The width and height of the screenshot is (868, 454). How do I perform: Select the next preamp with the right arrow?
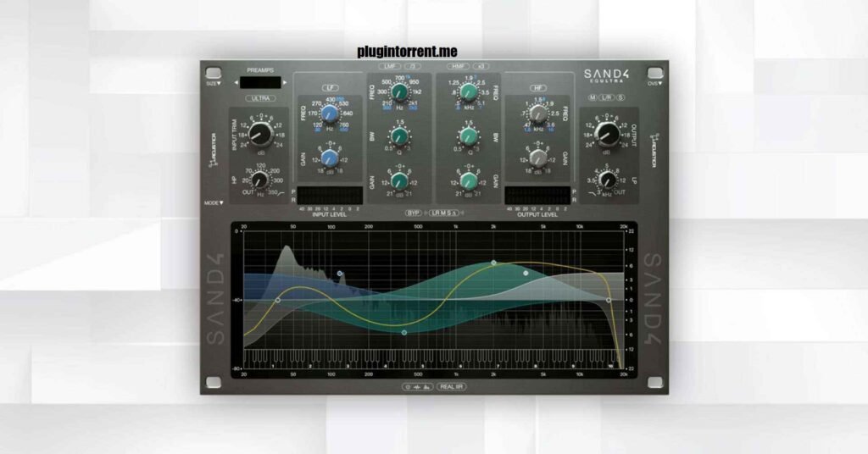pos(285,82)
